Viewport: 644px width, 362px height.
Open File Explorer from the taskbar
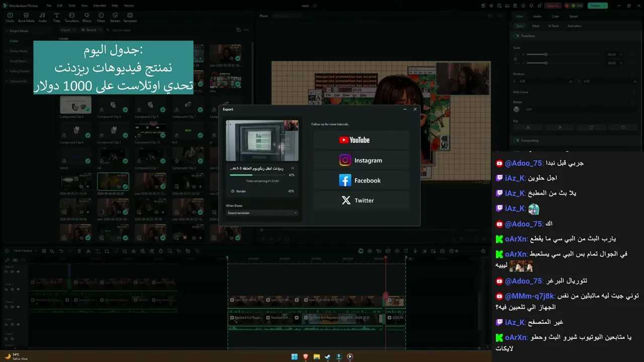click(316, 356)
